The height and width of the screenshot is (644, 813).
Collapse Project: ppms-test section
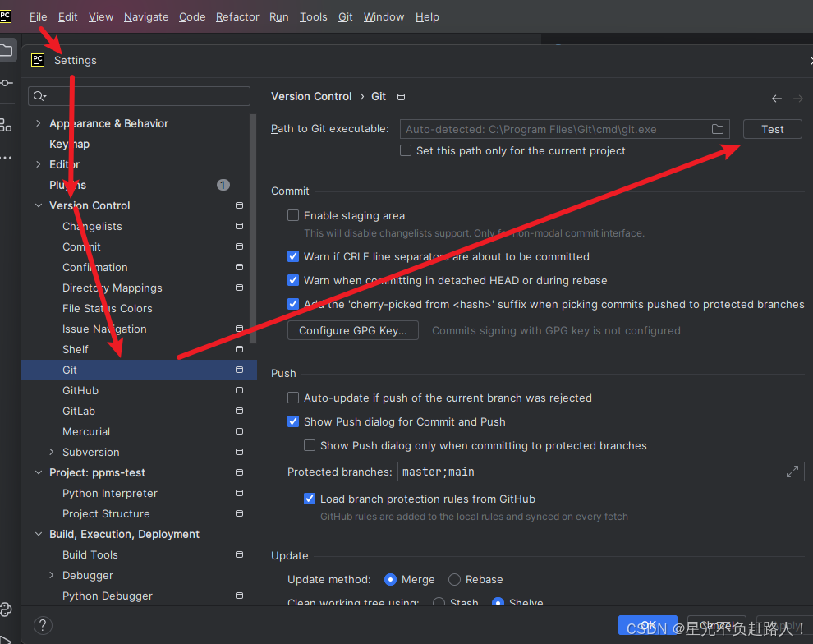pyautogui.click(x=39, y=472)
